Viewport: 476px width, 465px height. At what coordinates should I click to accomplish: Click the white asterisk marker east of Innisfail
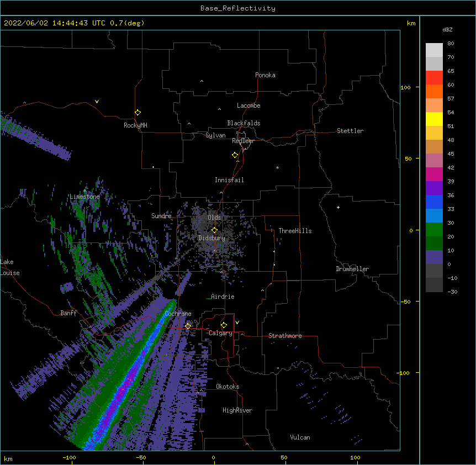tap(277, 167)
